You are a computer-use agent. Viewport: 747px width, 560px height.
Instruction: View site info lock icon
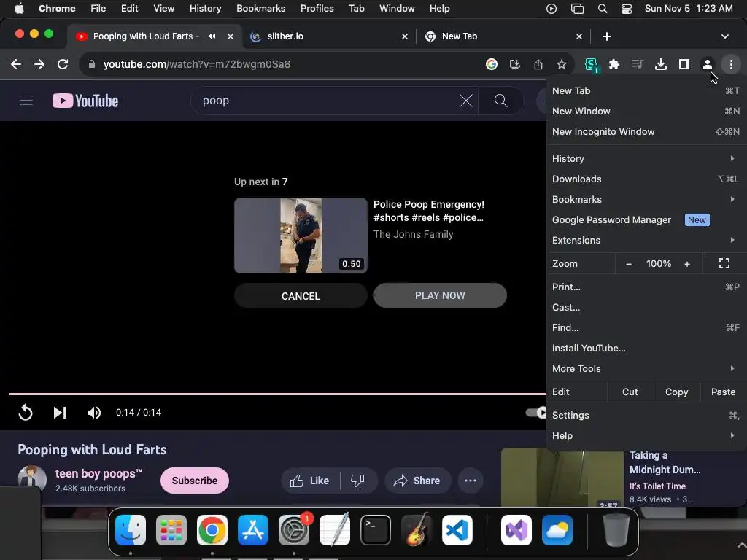(92, 64)
